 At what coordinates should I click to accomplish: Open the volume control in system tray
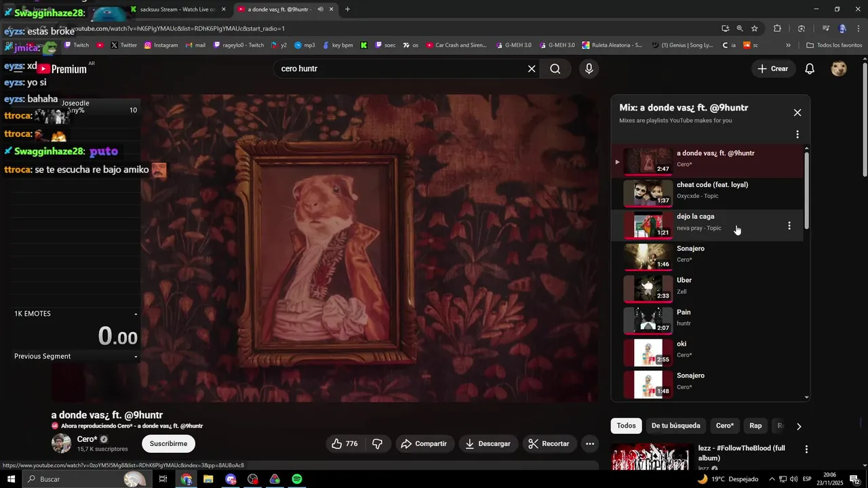794,479
